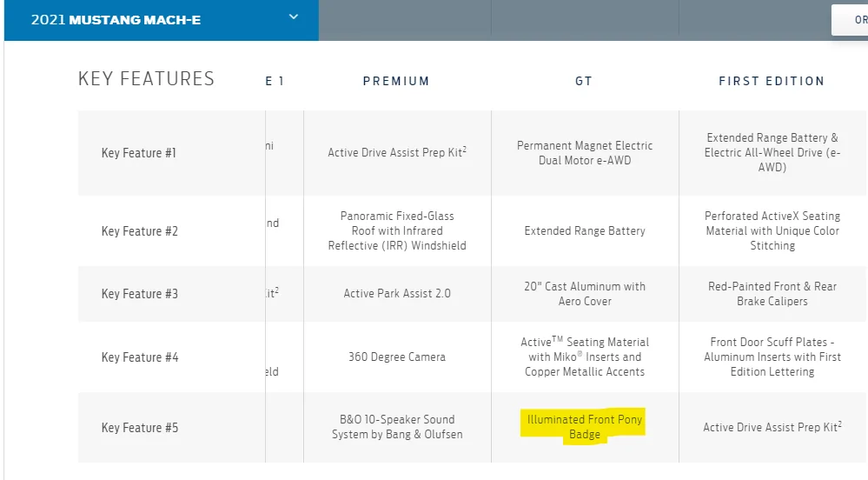
Task: Click 360 Degree Camera cell
Action: point(397,357)
